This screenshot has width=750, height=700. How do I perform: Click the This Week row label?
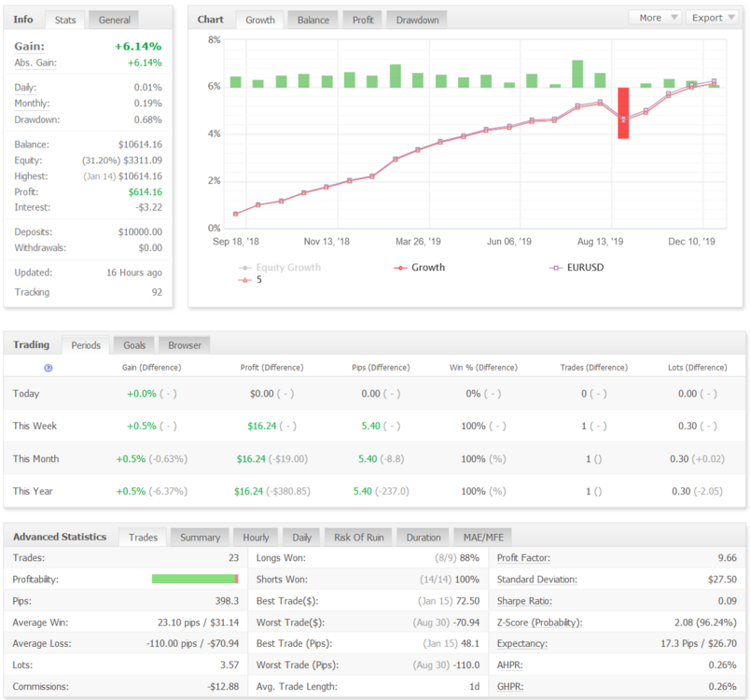click(35, 426)
